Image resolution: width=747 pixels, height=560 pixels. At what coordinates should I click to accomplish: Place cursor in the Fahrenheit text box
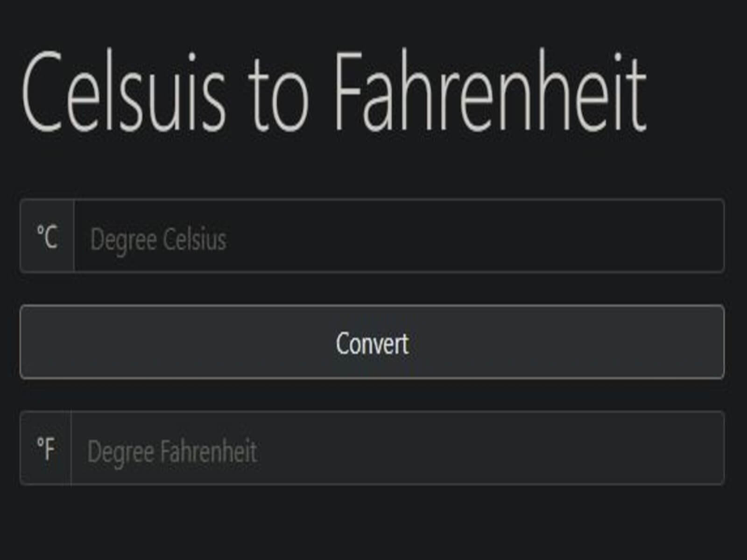pyautogui.click(x=397, y=448)
